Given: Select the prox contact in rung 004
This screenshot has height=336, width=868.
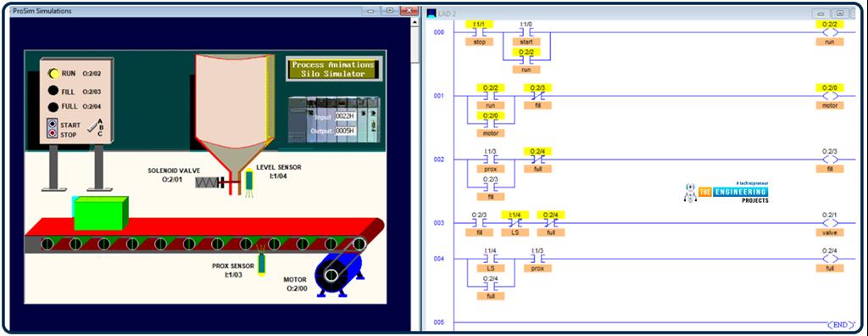Looking at the screenshot, I should 537,259.
